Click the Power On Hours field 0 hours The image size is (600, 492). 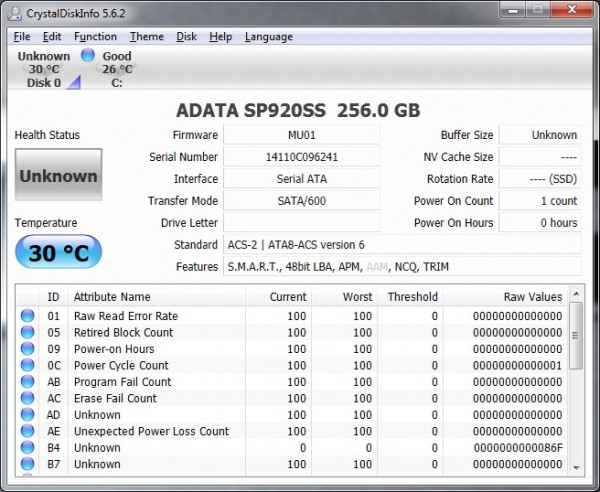[x=540, y=223]
